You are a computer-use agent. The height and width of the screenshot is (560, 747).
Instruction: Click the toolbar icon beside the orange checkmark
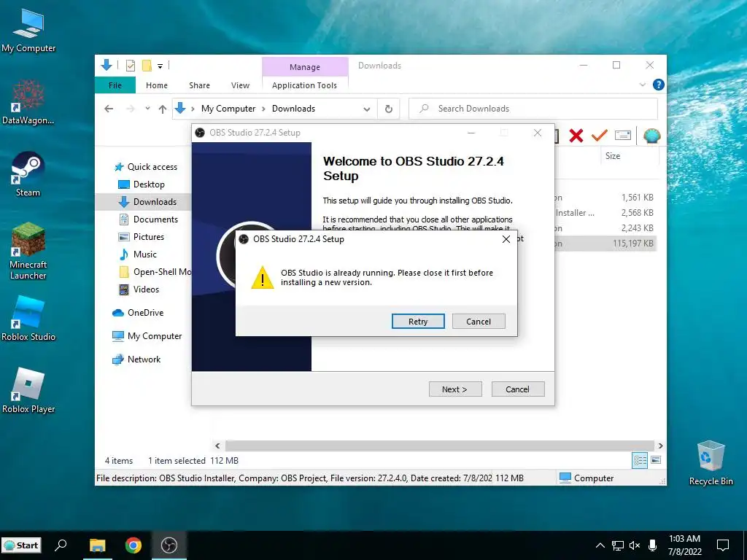(623, 136)
